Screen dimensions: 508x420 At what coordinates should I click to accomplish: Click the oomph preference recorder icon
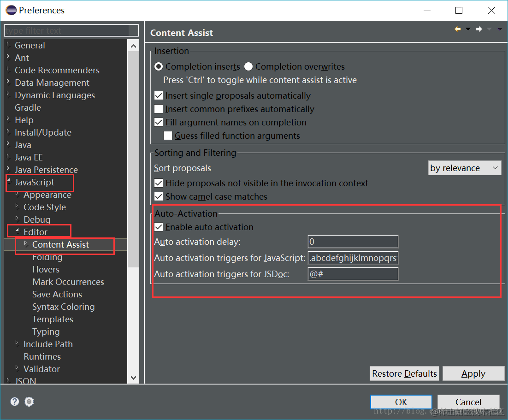(29, 402)
